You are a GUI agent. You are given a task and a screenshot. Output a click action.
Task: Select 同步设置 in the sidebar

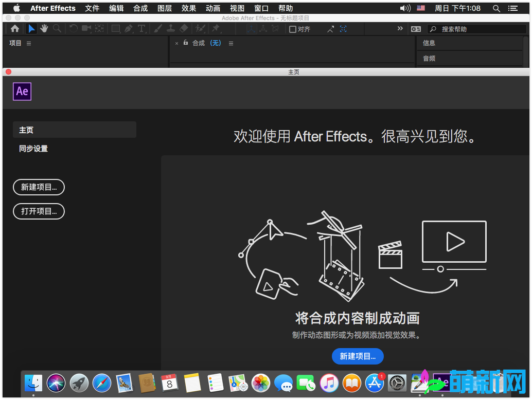click(x=33, y=149)
